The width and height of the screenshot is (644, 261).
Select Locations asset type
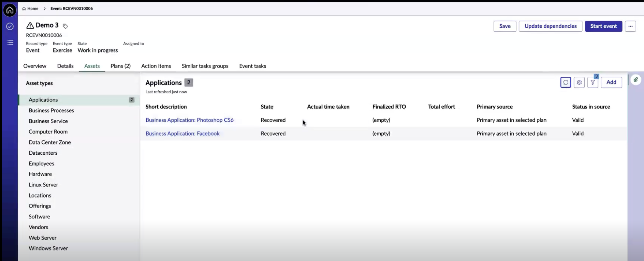tap(79, 195)
